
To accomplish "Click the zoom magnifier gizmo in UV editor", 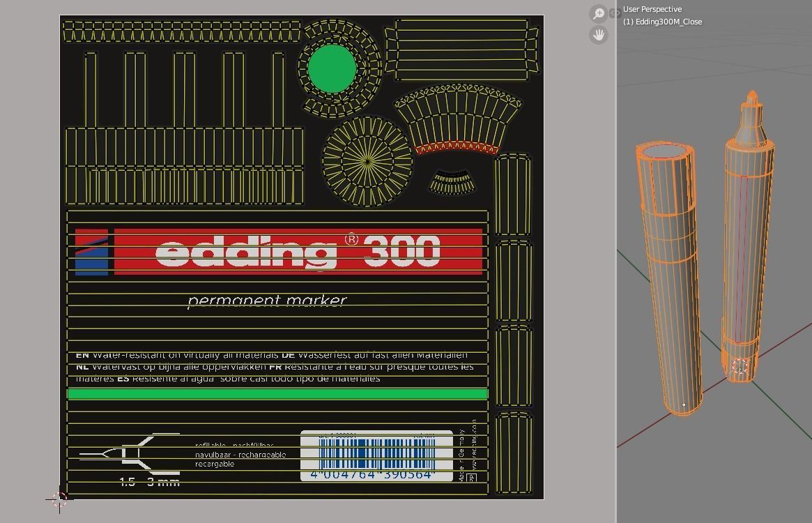I will click(x=599, y=13).
